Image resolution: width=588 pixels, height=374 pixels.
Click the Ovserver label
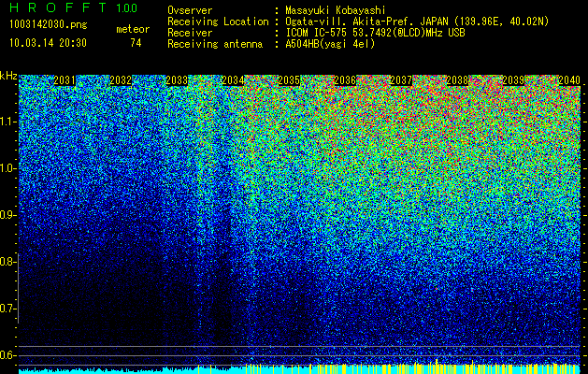(190, 10)
